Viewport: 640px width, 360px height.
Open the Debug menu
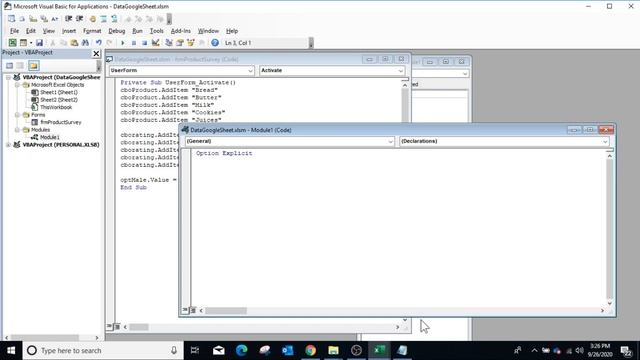click(x=117, y=31)
